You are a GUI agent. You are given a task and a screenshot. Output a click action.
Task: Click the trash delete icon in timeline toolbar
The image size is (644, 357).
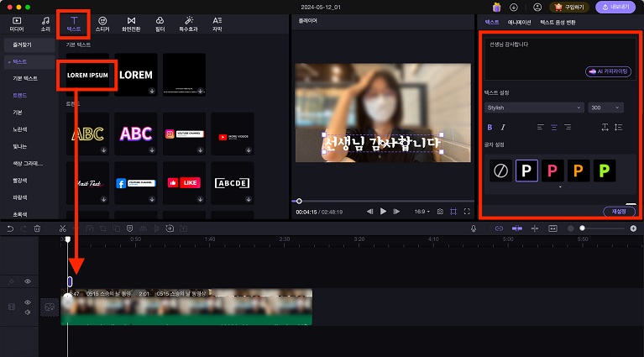tap(37, 228)
